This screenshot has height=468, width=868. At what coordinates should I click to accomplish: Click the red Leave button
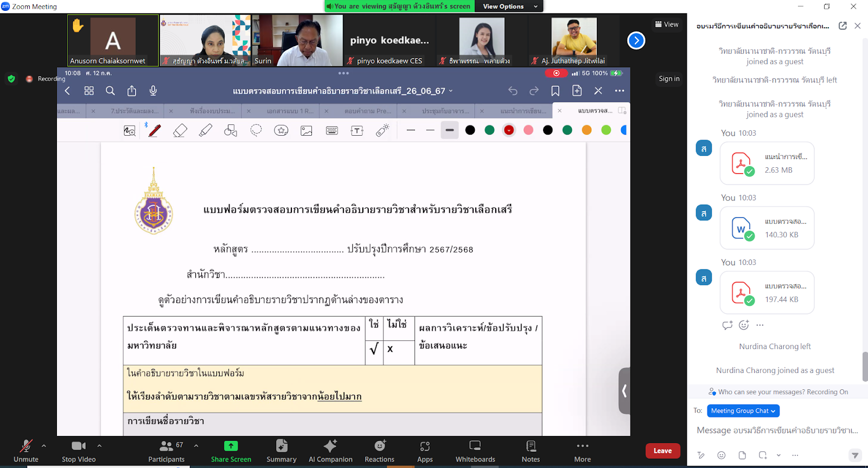663,451
